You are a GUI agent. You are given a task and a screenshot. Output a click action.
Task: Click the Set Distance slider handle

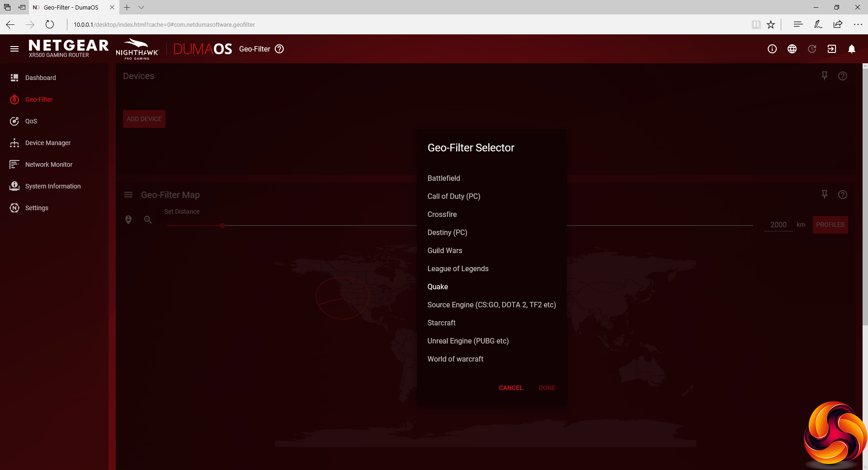click(222, 225)
